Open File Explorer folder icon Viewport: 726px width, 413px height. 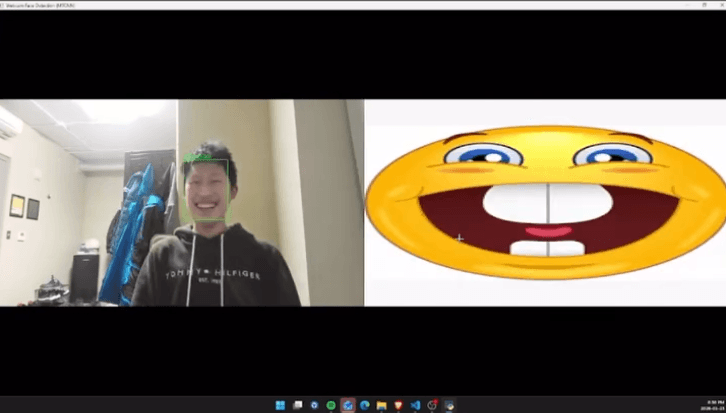(382, 405)
